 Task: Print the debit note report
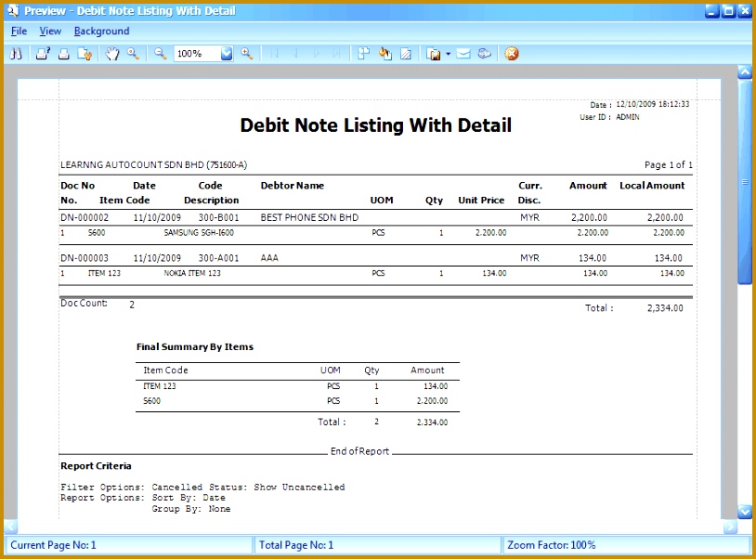(62, 53)
